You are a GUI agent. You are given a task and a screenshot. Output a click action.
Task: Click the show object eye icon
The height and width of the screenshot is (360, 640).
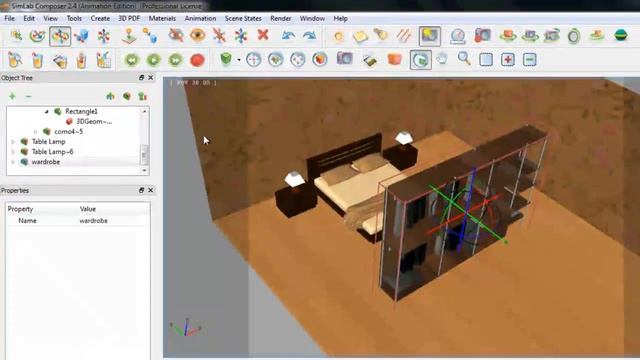coord(198,36)
